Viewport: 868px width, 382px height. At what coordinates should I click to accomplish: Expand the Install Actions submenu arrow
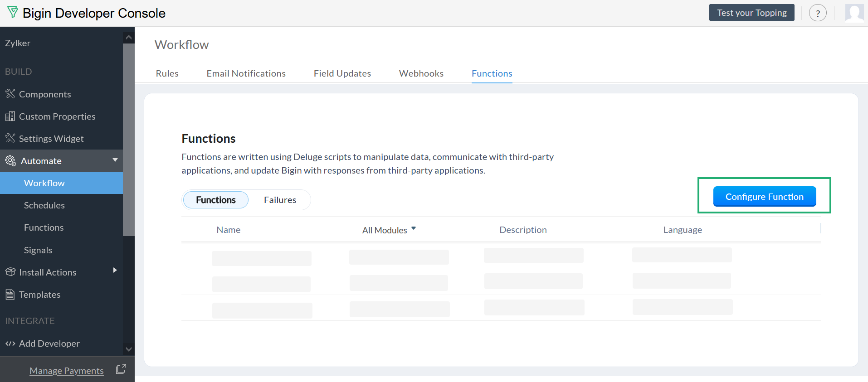(x=115, y=271)
